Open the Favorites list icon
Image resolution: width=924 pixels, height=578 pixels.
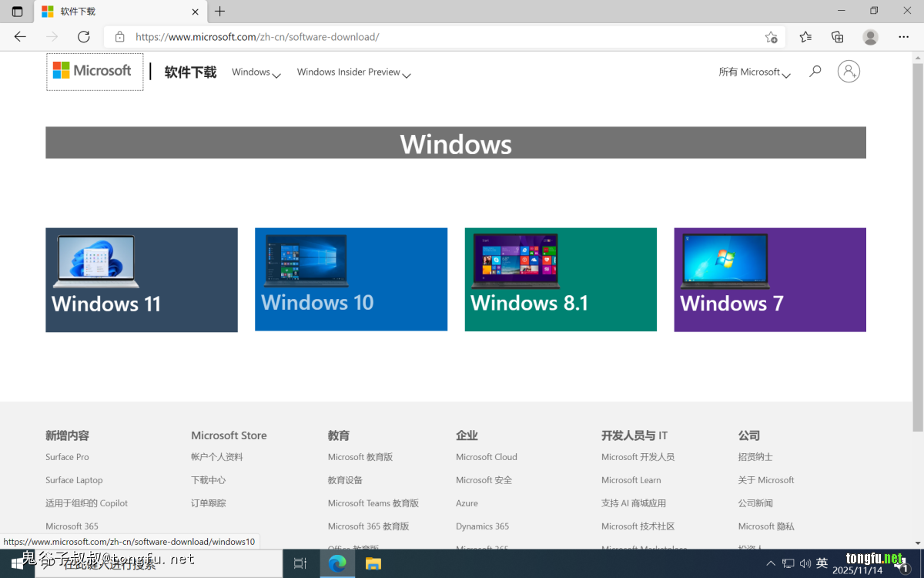click(805, 37)
